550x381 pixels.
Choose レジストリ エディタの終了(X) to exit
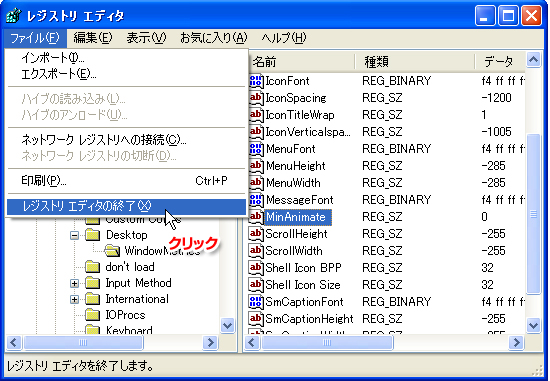126,206
